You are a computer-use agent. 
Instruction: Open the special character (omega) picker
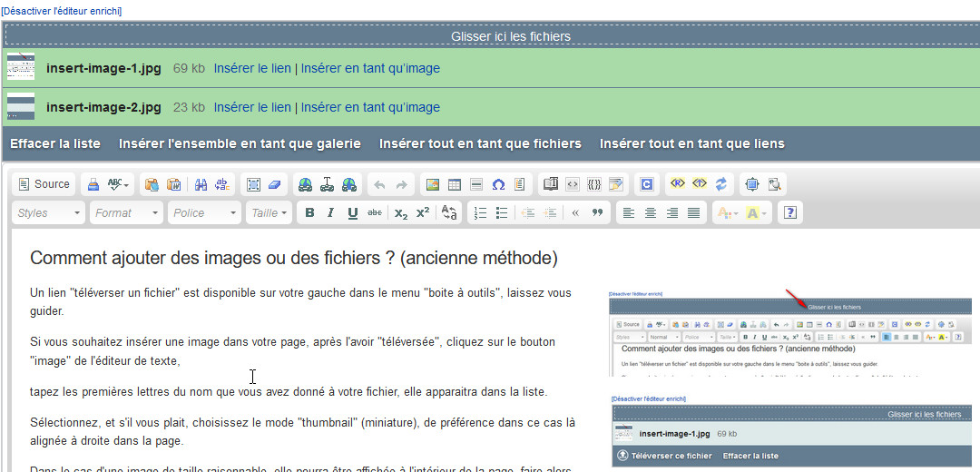pos(498,184)
